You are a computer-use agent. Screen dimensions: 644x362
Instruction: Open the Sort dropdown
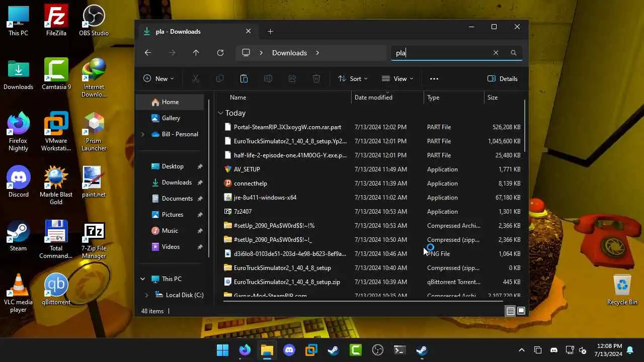353,78
